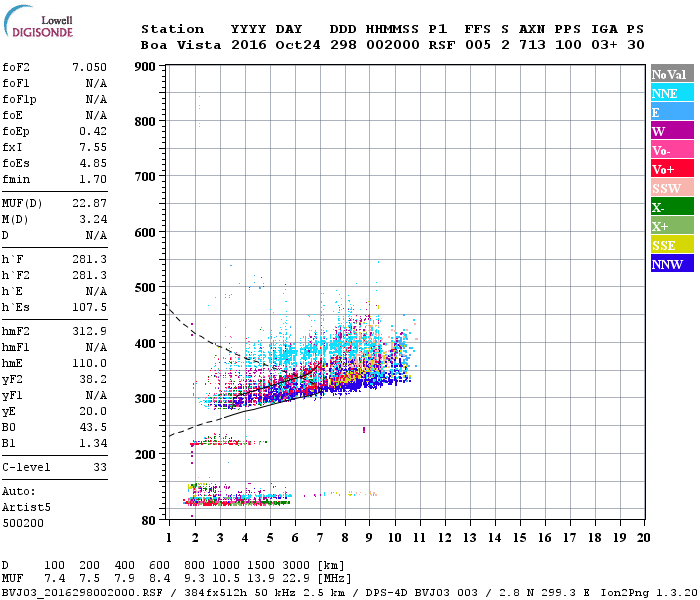Click the 300 km altitude axis label
This screenshot has height=600, width=700.
tap(145, 399)
